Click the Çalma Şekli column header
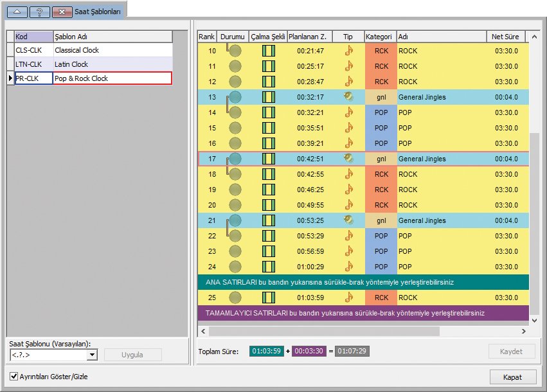 click(x=268, y=37)
